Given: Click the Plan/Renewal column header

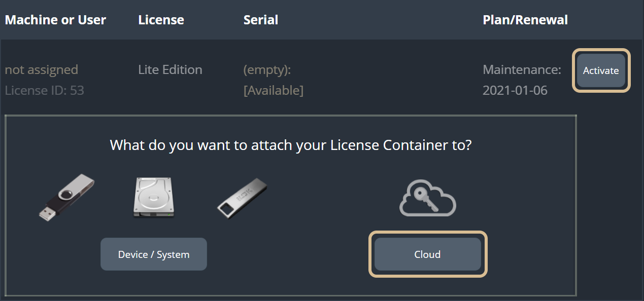Looking at the screenshot, I should click(525, 20).
